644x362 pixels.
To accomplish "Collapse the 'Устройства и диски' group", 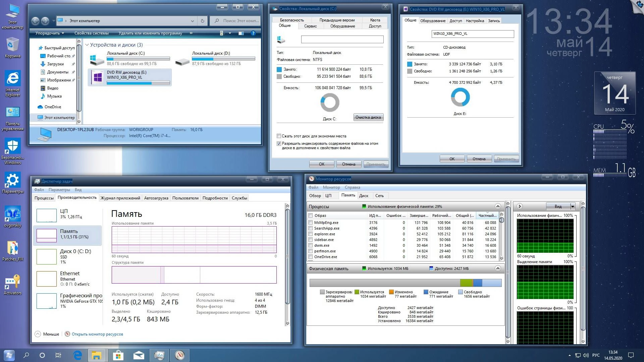I will coord(87,45).
